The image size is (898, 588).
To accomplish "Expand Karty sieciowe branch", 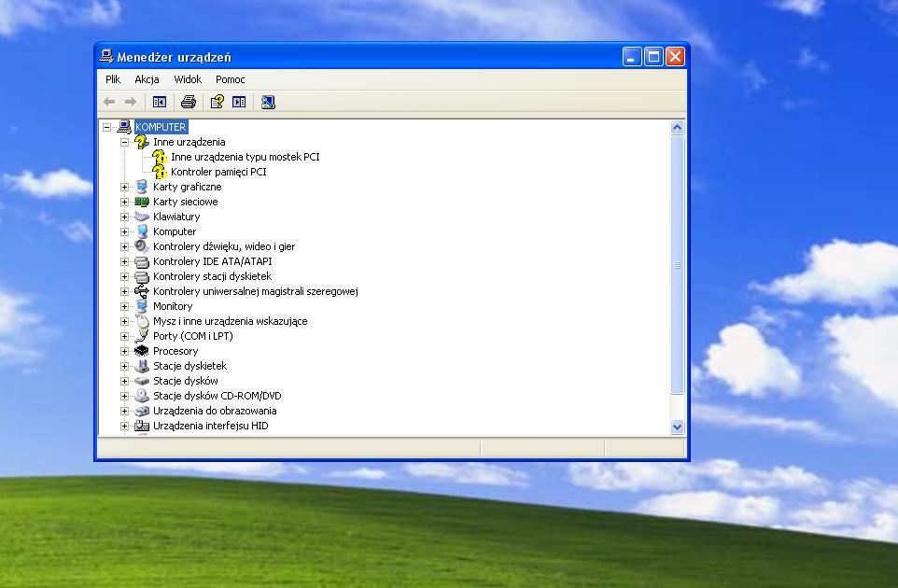I will (124, 202).
